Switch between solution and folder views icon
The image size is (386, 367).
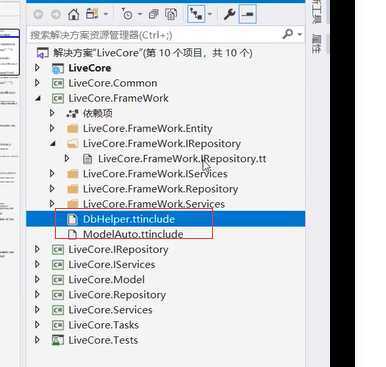pyautogui.click(x=92, y=14)
